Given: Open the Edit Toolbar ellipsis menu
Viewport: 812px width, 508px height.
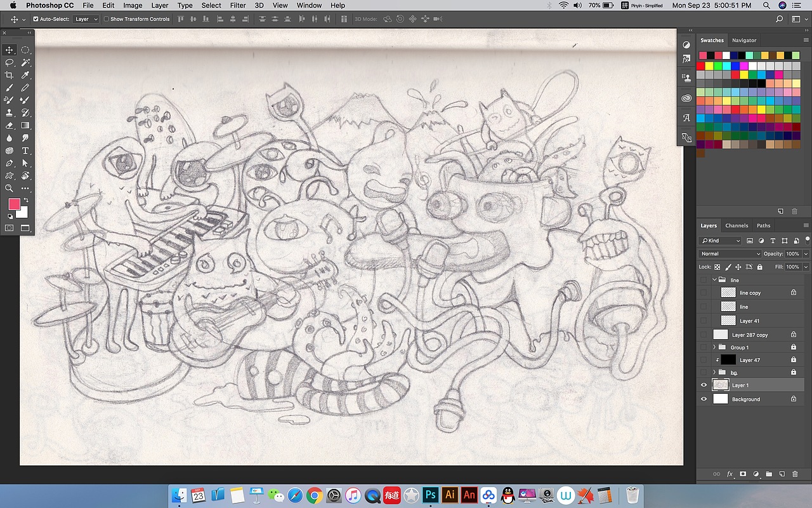Looking at the screenshot, I should (25, 188).
